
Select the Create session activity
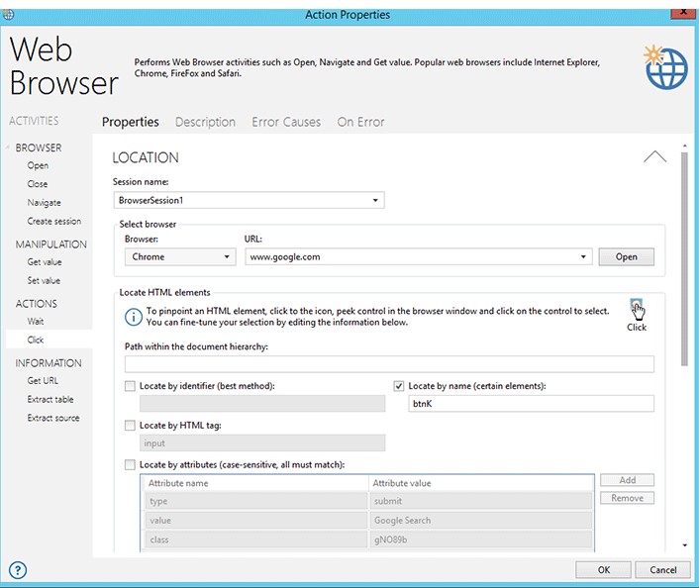point(54,221)
